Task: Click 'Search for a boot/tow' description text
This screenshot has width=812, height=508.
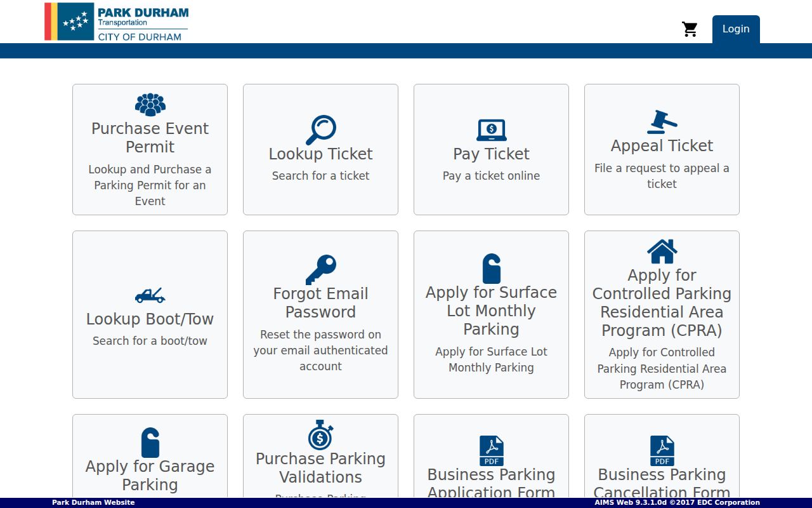Action: tap(150, 341)
